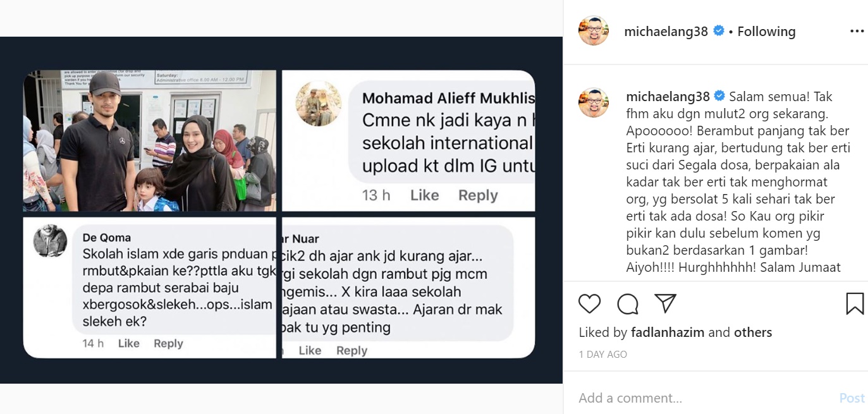The width and height of the screenshot is (868, 414).
Task: Click the caption author avatar
Action: pos(594,102)
